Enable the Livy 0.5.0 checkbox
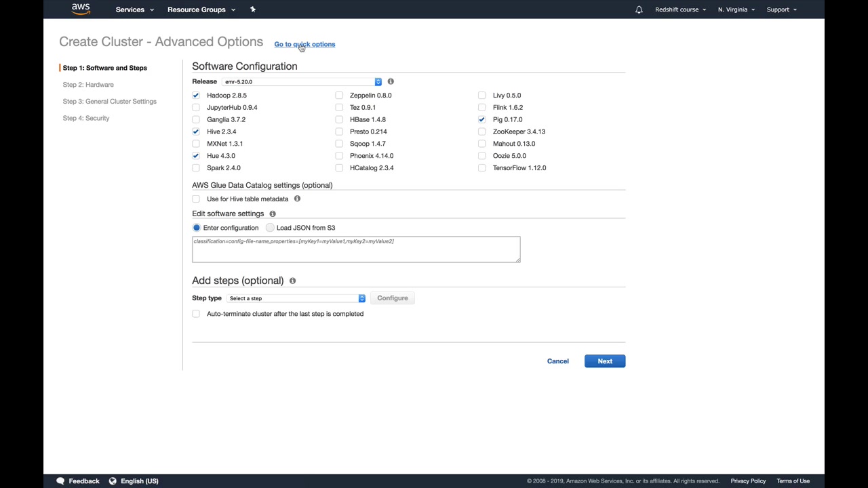 point(482,96)
